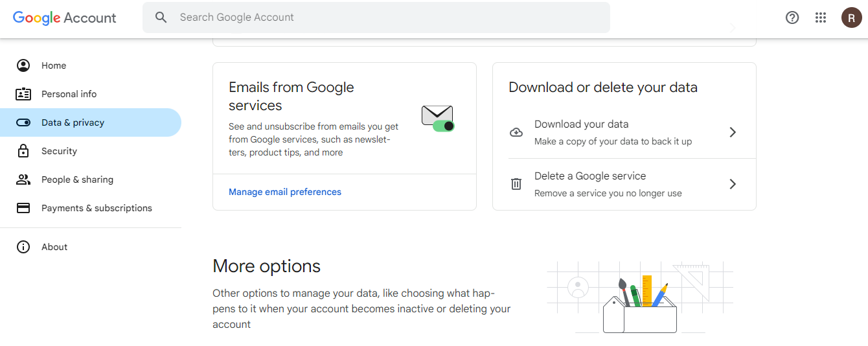Viewport: 868px width, 346px height.
Task: Focus the Search Google Account field
Action: pyautogui.click(x=376, y=17)
